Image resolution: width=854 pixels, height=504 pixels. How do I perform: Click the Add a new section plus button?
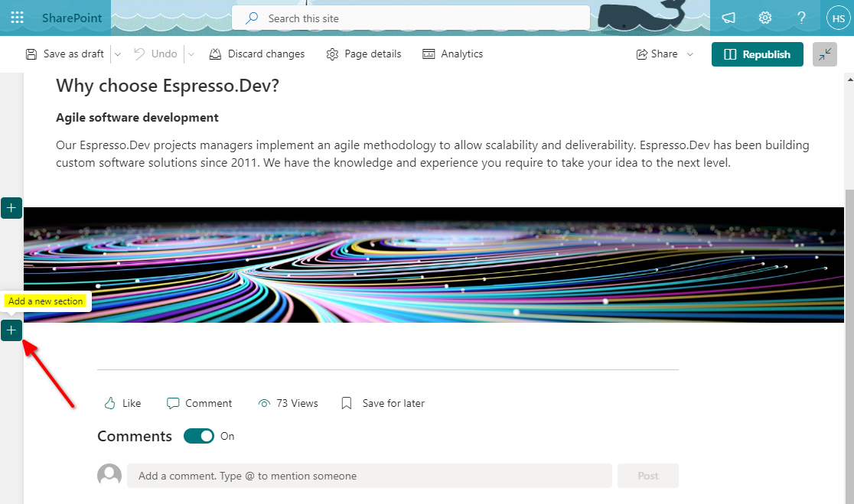(11, 330)
